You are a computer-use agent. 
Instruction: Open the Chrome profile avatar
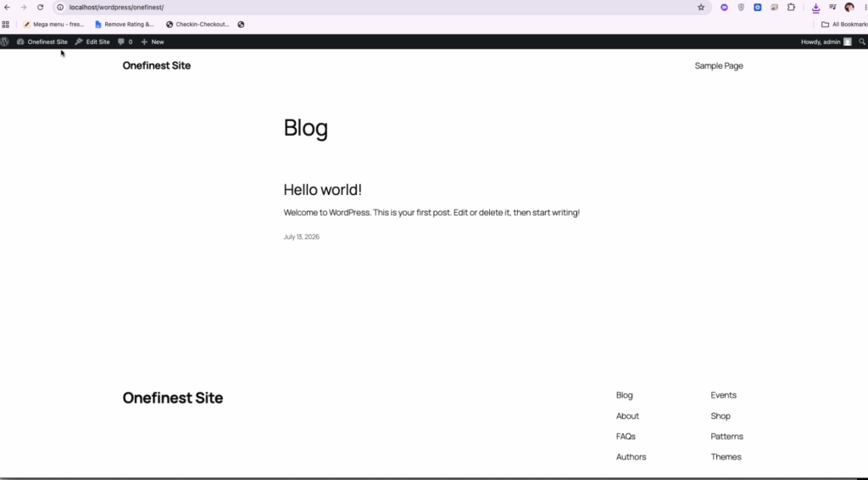pos(849,7)
